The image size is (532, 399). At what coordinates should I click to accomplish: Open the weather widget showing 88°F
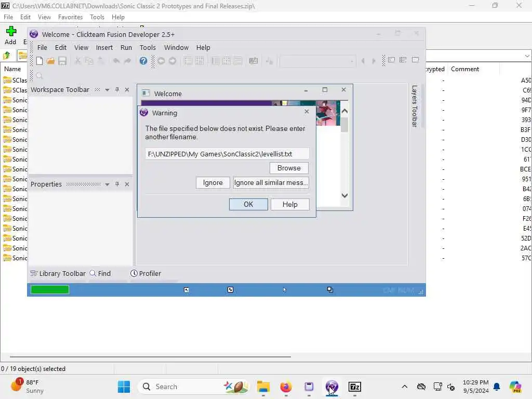[x=27, y=386]
